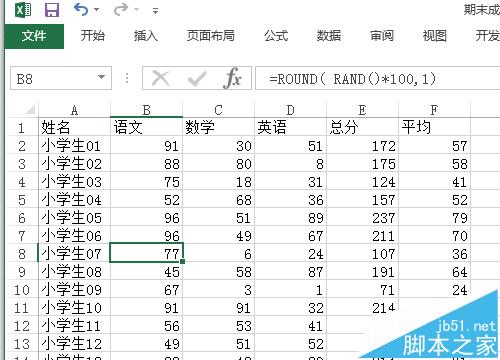
Task: Save the workbook with the floppy icon
Action: point(52,10)
